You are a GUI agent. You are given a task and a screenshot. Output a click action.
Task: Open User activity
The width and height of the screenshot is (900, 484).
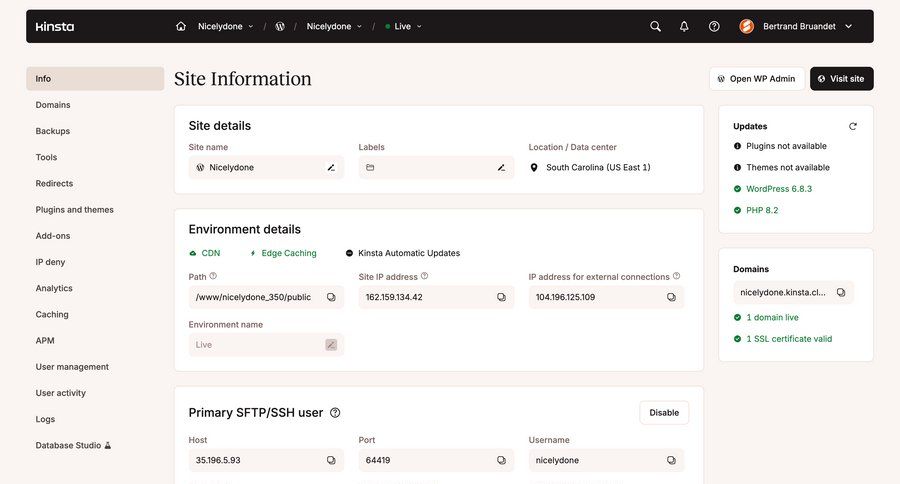point(61,393)
